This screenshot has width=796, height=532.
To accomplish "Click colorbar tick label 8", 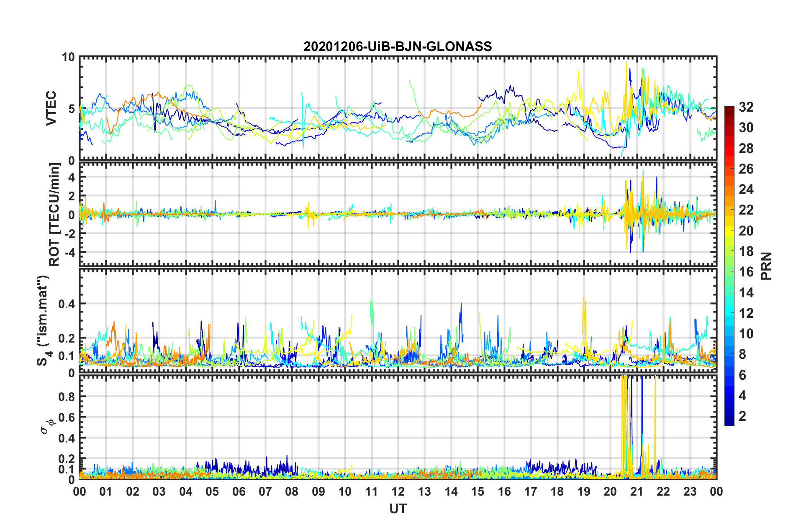I will pyautogui.click(x=742, y=354).
